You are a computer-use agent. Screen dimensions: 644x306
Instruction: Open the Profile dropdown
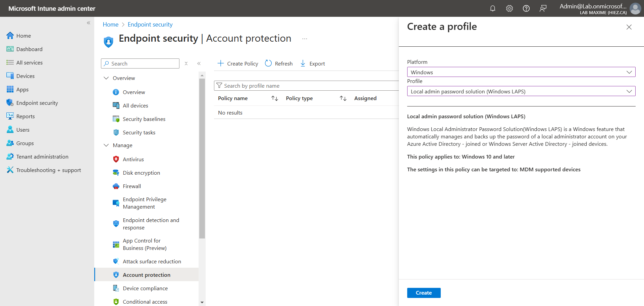coord(521,91)
